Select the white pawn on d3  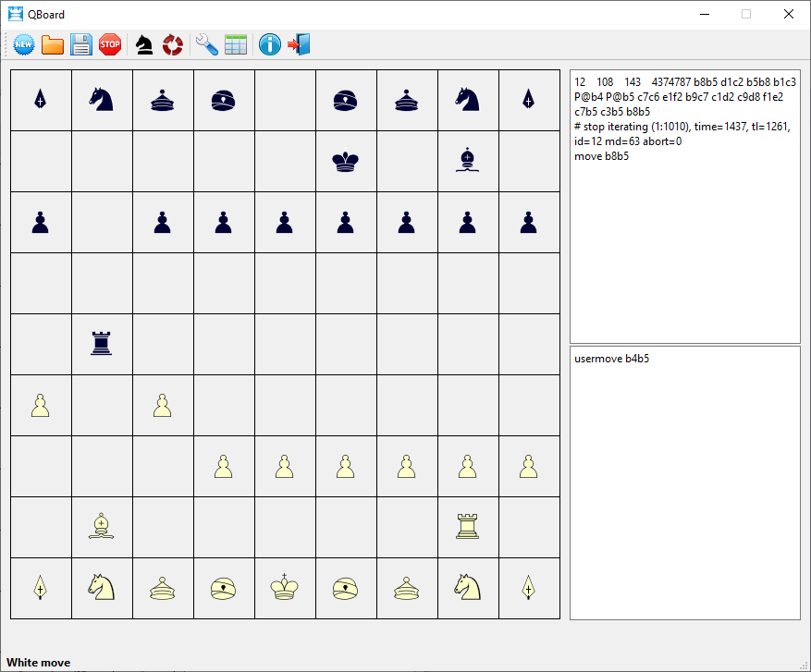tap(224, 467)
